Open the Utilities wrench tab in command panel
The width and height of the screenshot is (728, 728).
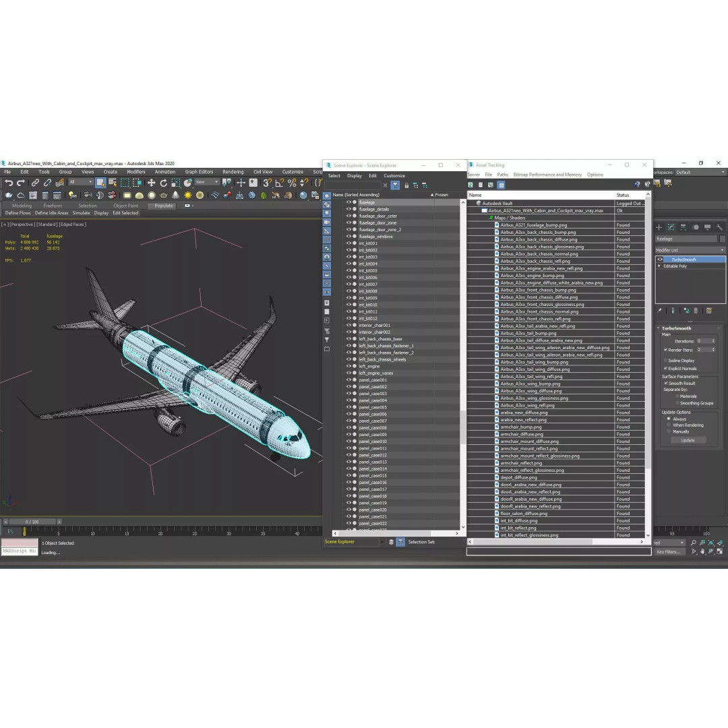coord(719,227)
